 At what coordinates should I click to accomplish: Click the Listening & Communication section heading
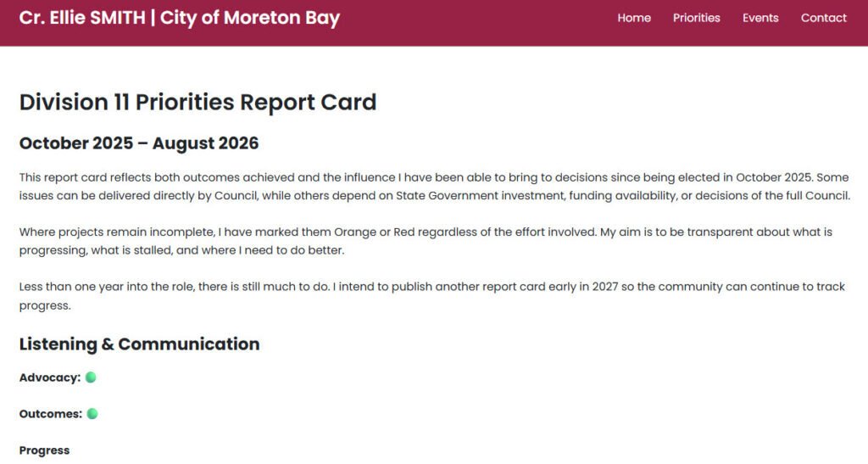[x=140, y=344]
